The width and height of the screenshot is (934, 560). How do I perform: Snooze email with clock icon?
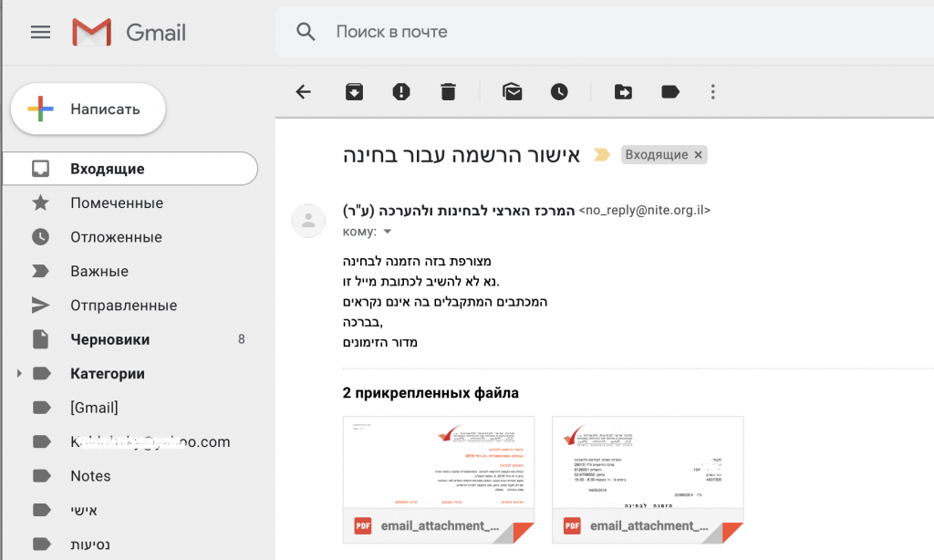pos(559,91)
